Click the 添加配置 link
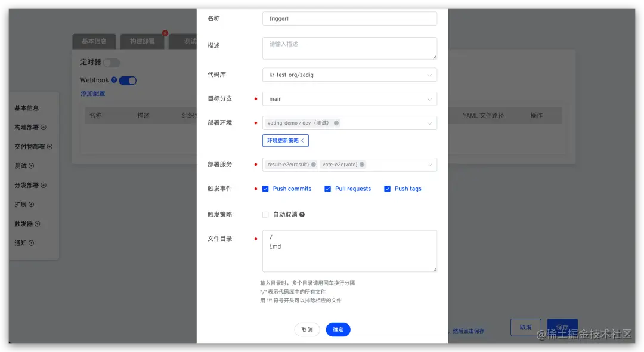Screen dimensions: 644x352 (94, 94)
